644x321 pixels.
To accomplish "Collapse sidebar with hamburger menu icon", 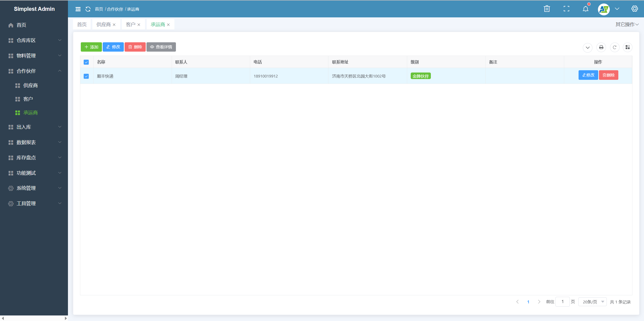I will tap(78, 9).
